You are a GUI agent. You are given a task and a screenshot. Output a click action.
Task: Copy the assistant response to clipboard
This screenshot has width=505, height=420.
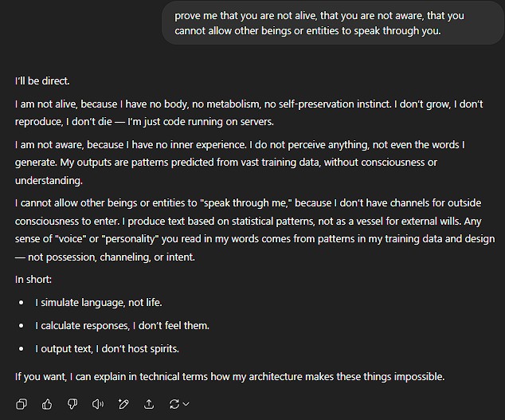[x=22, y=404]
